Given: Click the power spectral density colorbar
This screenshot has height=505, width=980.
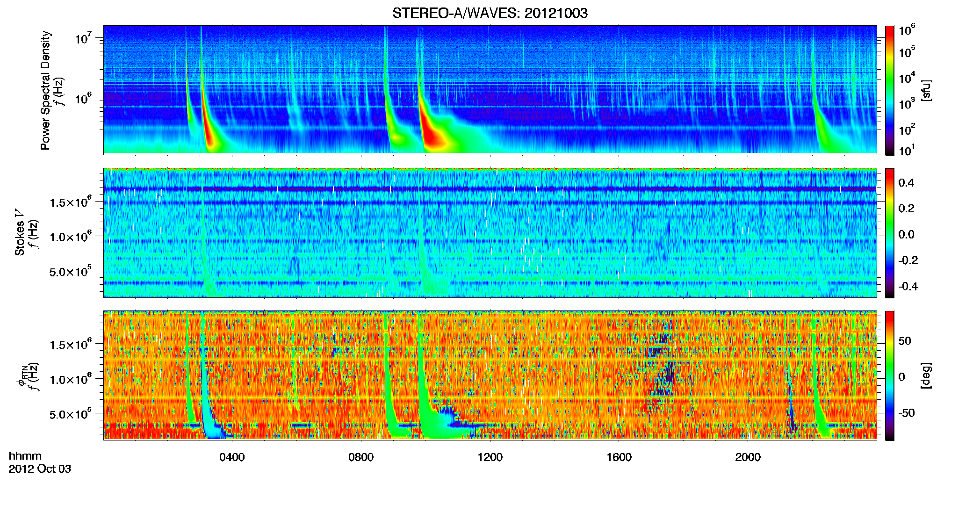Looking at the screenshot, I should [x=890, y=91].
